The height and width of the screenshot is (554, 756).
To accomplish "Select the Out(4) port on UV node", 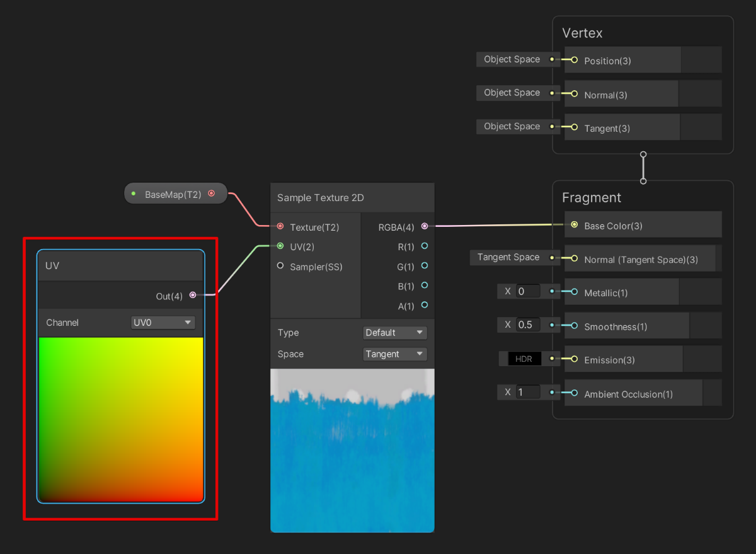I will tap(193, 294).
